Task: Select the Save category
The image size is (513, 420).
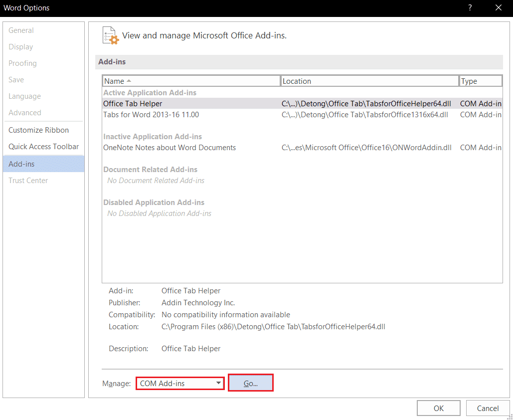Action: [43, 79]
